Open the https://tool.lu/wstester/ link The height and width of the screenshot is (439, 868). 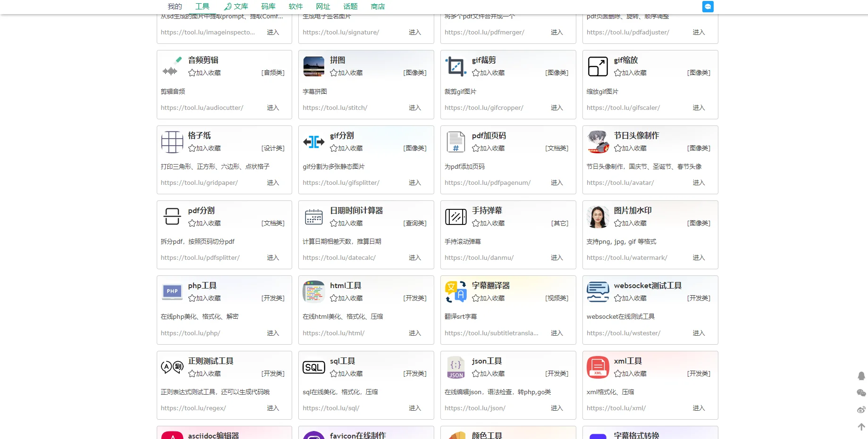coord(624,333)
